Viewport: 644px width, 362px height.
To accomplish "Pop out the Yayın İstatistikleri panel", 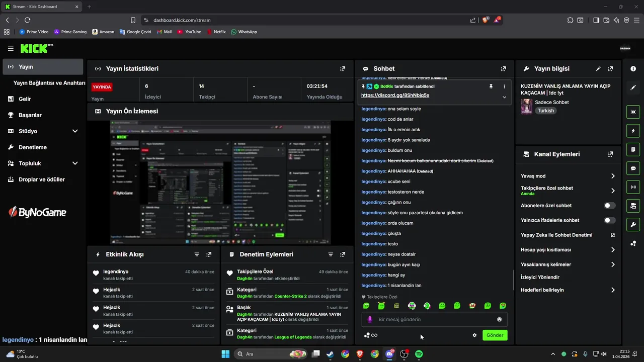I will click(x=343, y=69).
